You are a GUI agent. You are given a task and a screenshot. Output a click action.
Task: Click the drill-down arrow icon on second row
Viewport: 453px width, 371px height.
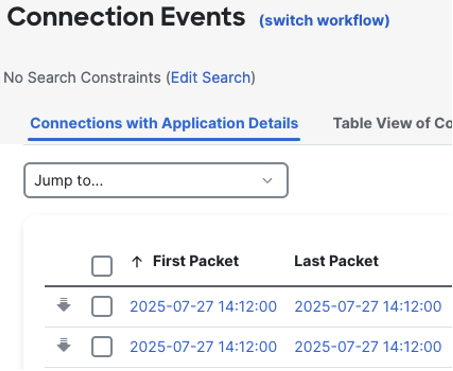(64, 345)
